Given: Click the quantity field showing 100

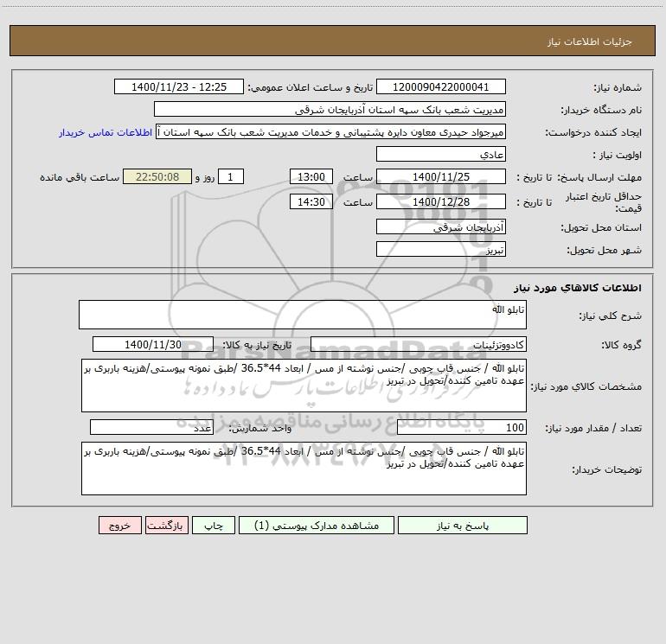Looking at the screenshot, I should coord(462,427).
